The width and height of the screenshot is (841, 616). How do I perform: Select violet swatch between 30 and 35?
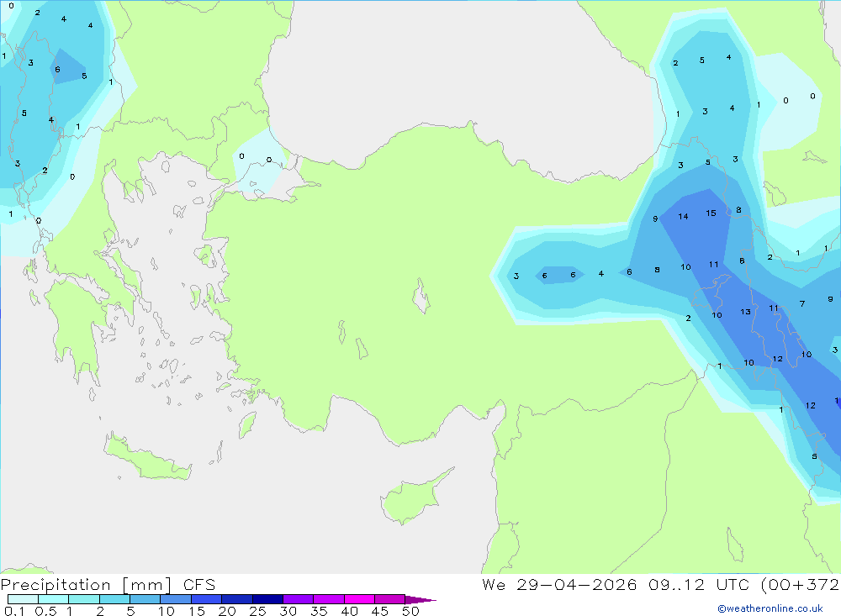pyautogui.click(x=299, y=599)
